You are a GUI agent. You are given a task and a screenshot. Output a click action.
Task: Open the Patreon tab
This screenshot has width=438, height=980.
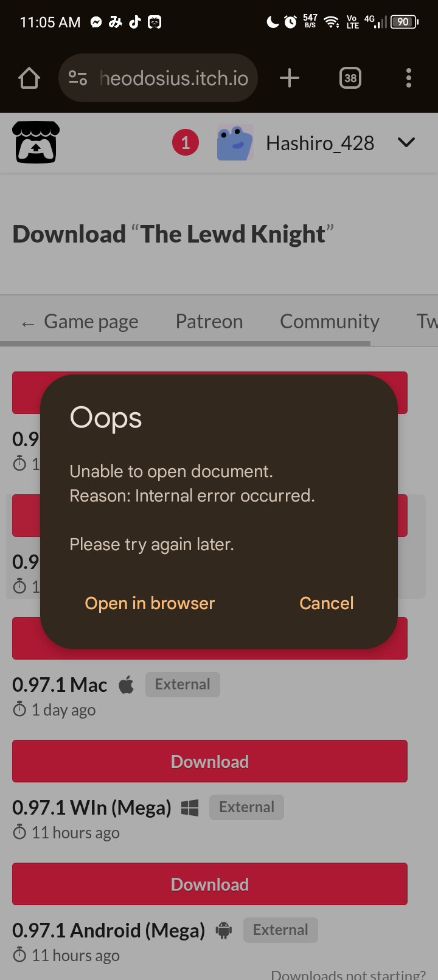click(209, 322)
